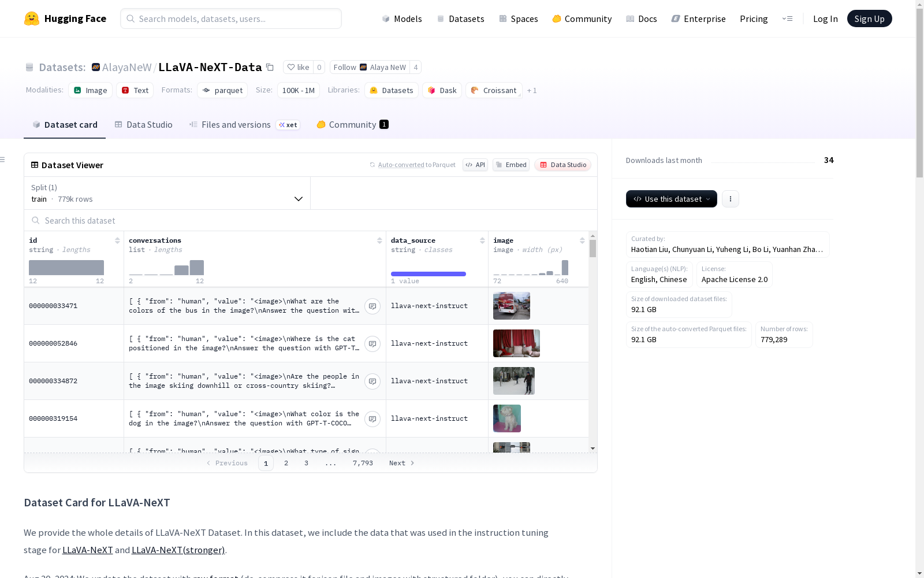This screenshot has height=578, width=924.
Task: Click the Croissant library tag
Action: 494,90
